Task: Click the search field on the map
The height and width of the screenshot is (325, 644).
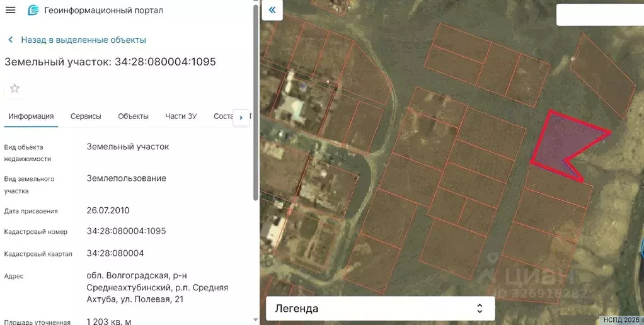Action: click(x=599, y=14)
